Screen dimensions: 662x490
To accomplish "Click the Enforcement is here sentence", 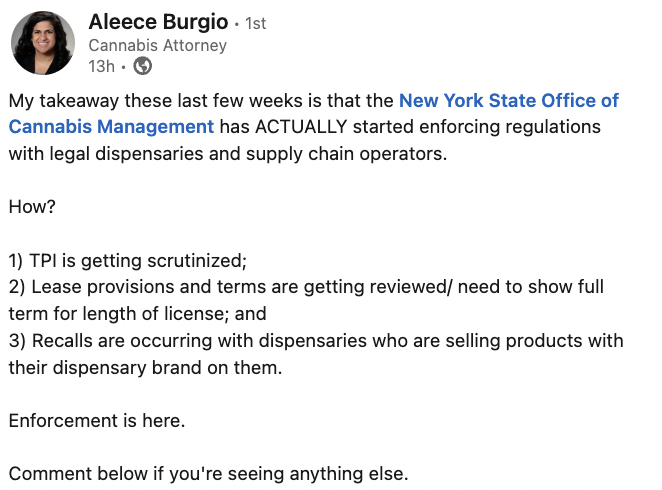I will (x=96, y=420).
